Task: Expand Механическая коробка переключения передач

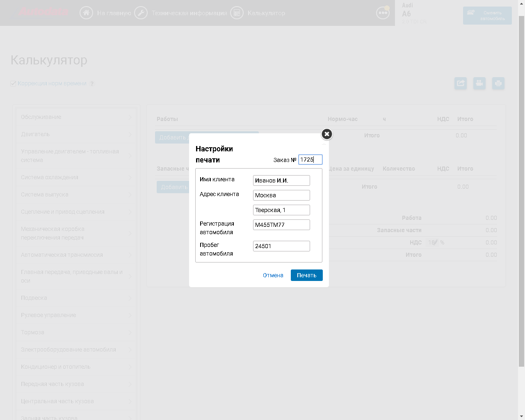Action: click(x=76, y=233)
